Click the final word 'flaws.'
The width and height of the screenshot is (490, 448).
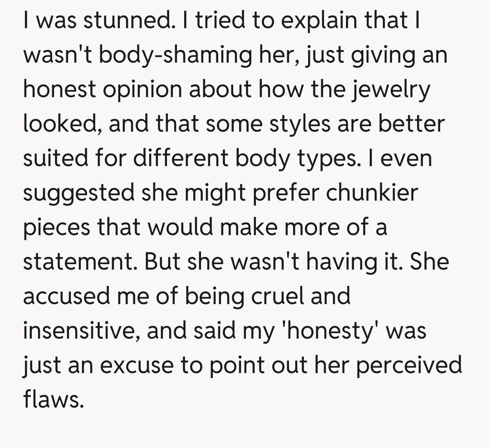[x=54, y=399]
